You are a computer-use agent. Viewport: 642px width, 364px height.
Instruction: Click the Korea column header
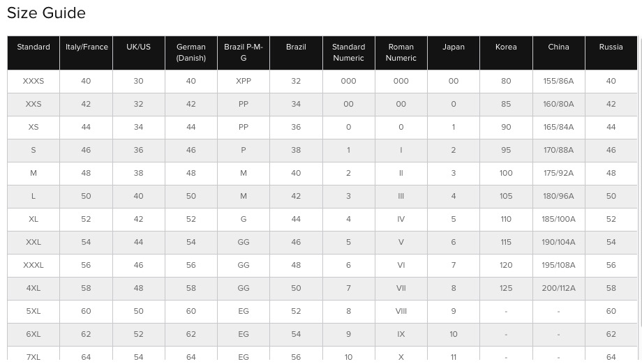coord(506,53)
